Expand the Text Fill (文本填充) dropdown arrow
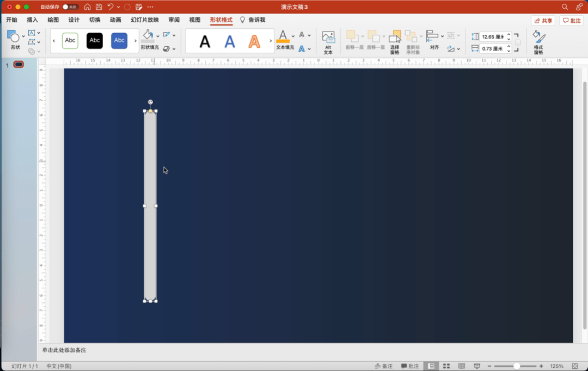This screenshot has height=371, width=588. click(x=293, y=36)
